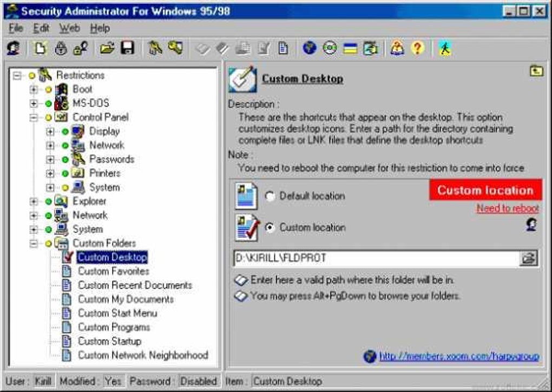Click the Disabled password status field
Image resolution: width=552 pixels, height=392 pixels.
[x=198, y=381]
